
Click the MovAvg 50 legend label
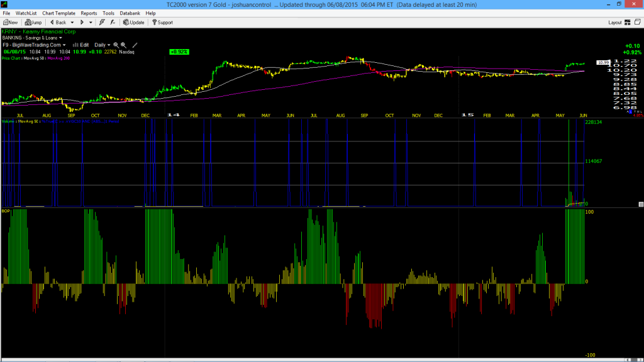[x=34, y=58]
